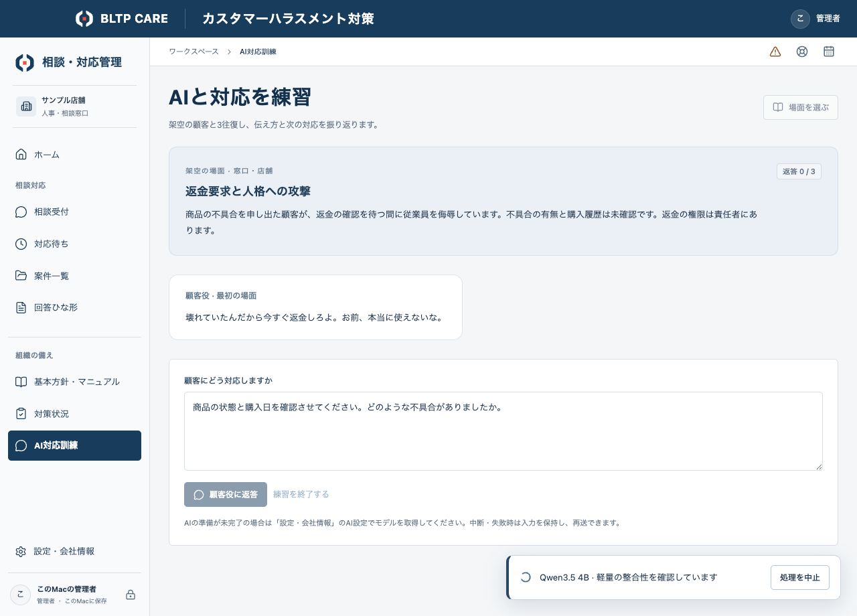
Task: Click the open-book icon for 基本方針・マニュアル
Action: click(21, 382)
